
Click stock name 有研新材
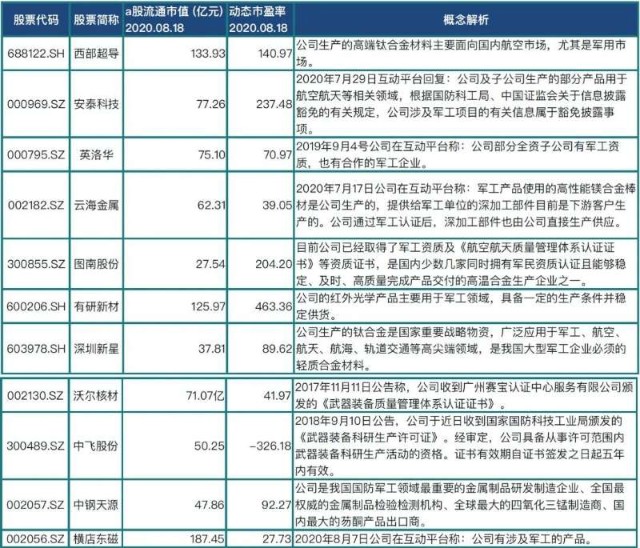[96, 306]
